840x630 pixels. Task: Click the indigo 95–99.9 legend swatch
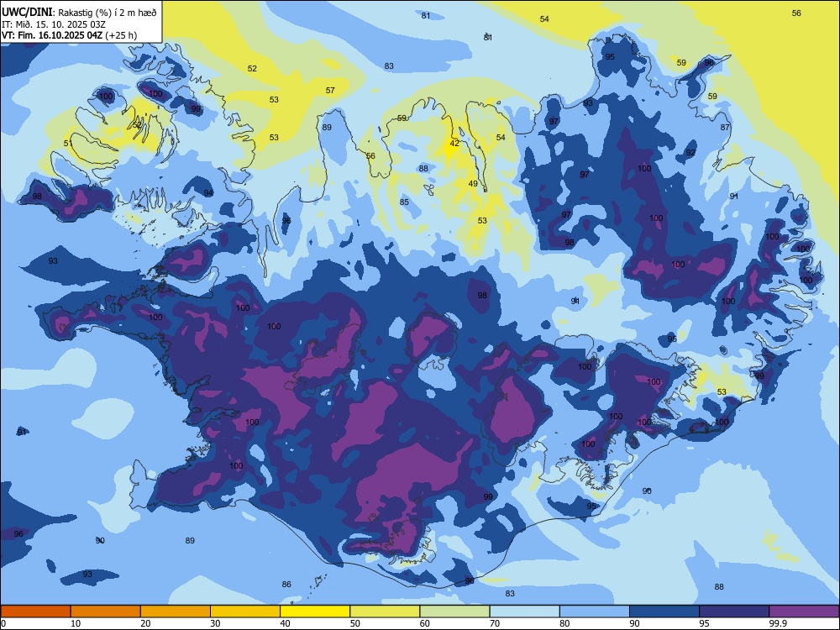point(734,612)
